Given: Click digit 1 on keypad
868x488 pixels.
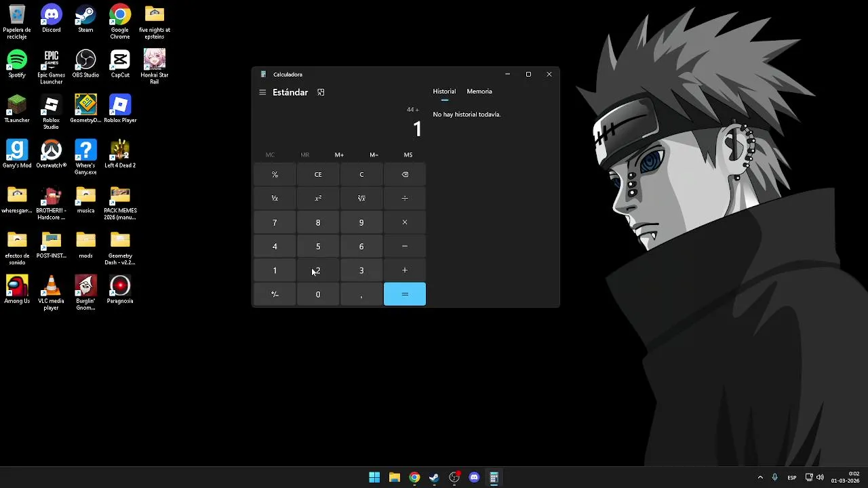Looking at the screenshot, I should pyautogui.click(x=275, y=270).
